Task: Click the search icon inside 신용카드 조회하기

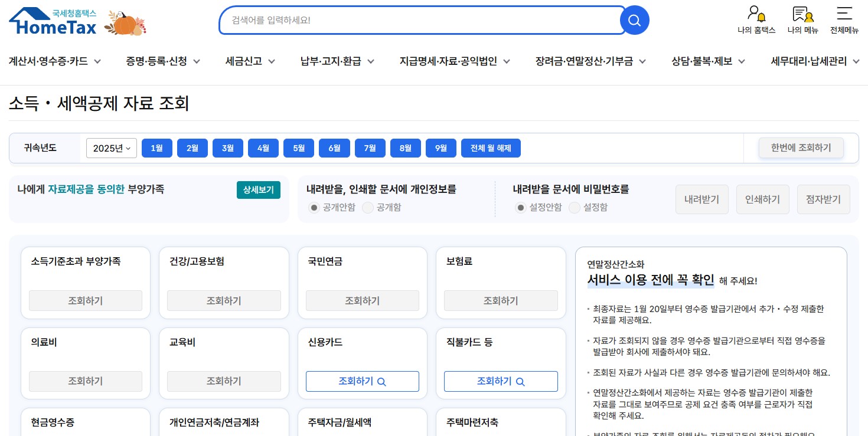Action: click(x=381, y=381)
